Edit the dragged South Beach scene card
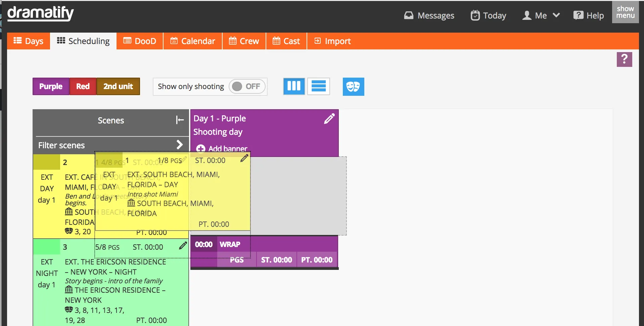Viewport: 644px width, 326px height. click(x=244, y=158)
